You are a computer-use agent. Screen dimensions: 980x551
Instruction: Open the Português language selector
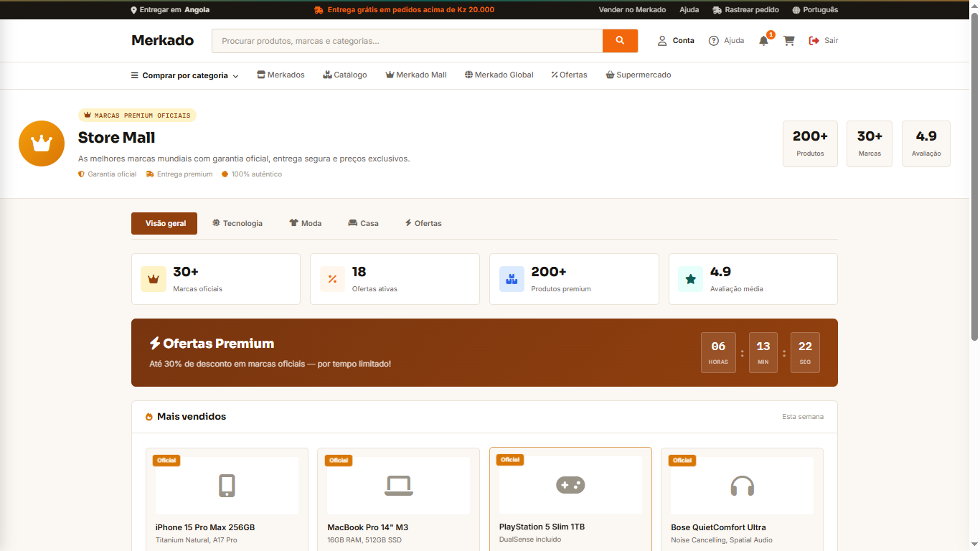(815, 10)
